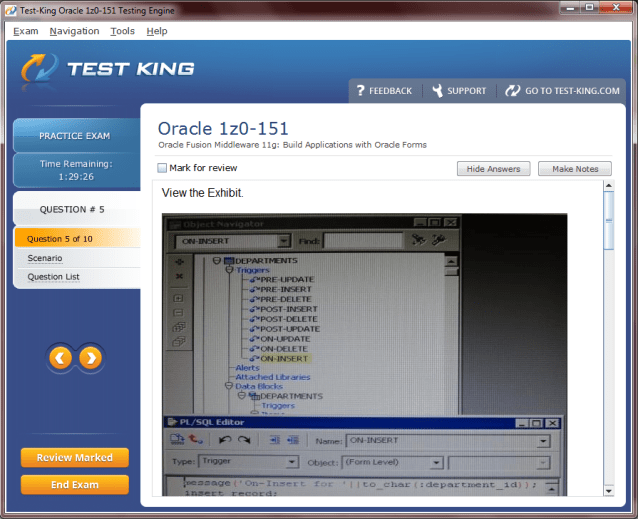Click the Feedback question mark icon

[x=360, y=91]
